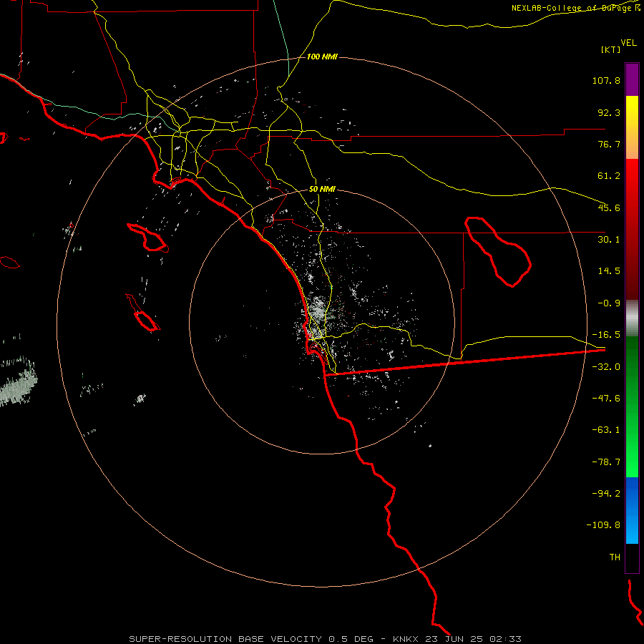Screen dimensions: 644x644
Task: Click the -63.1 legend value
Action: pos(606,430)
